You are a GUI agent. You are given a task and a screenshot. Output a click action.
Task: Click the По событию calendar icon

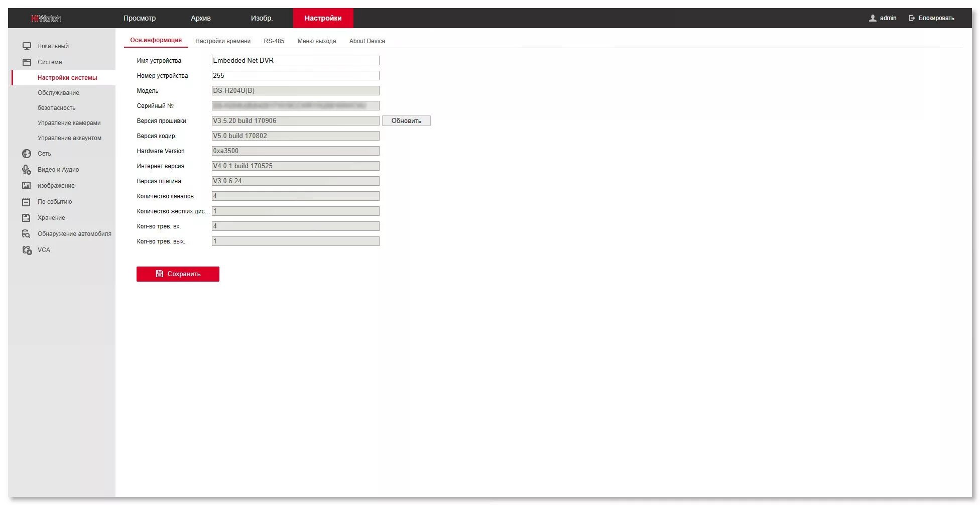pyautogui.click(x=27, y=202)
